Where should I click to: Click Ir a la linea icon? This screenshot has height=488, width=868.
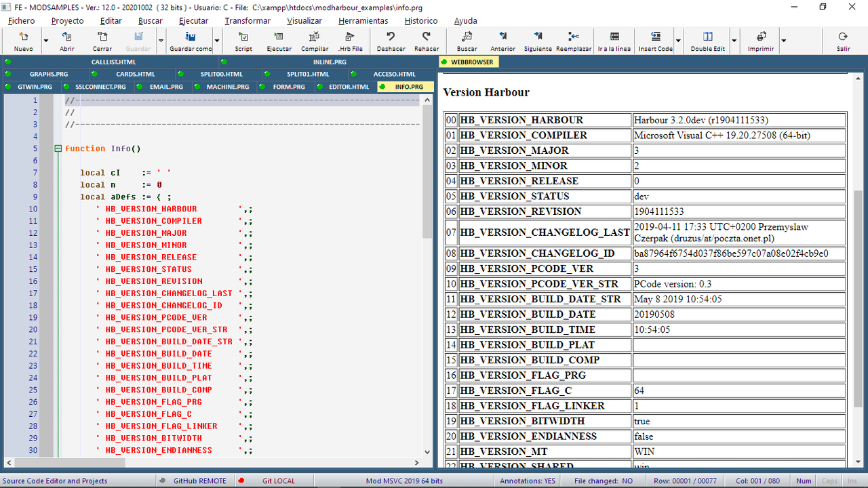click(x=614, y=41)
